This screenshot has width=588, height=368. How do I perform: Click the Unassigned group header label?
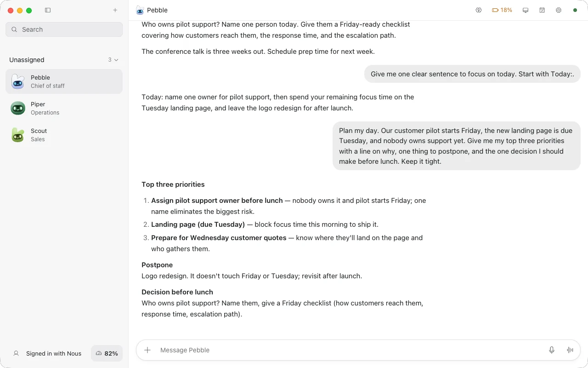point(27,60)
